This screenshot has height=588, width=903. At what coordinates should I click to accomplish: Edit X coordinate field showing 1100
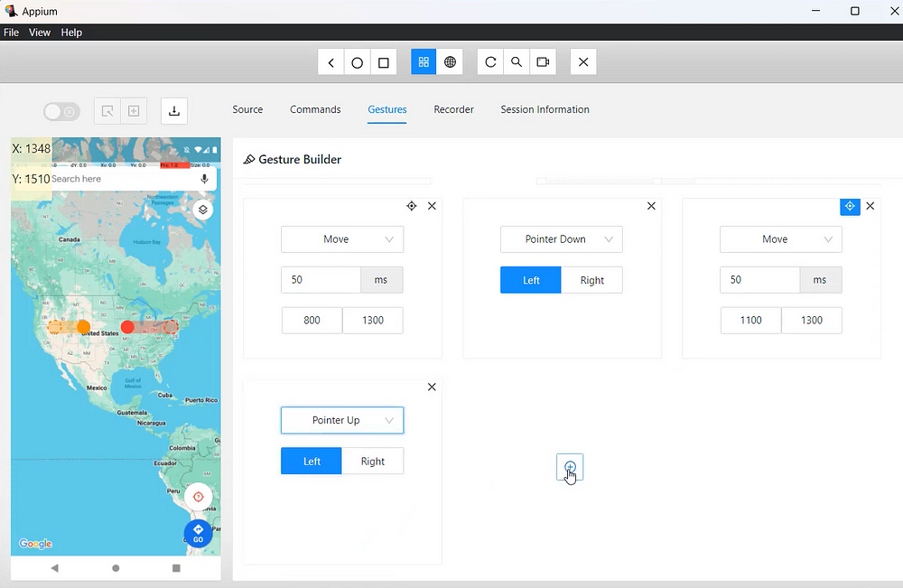click(751, 321)
